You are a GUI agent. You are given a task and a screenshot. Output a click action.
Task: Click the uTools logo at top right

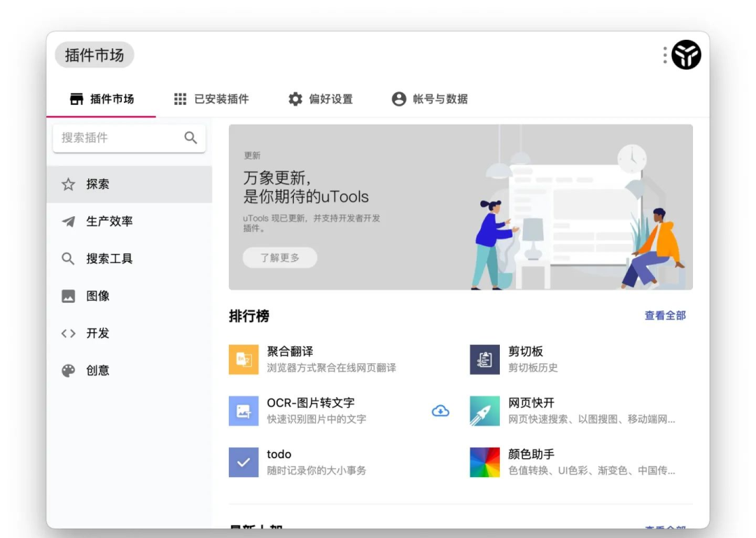pyautogui.click(x=687, y=55)
